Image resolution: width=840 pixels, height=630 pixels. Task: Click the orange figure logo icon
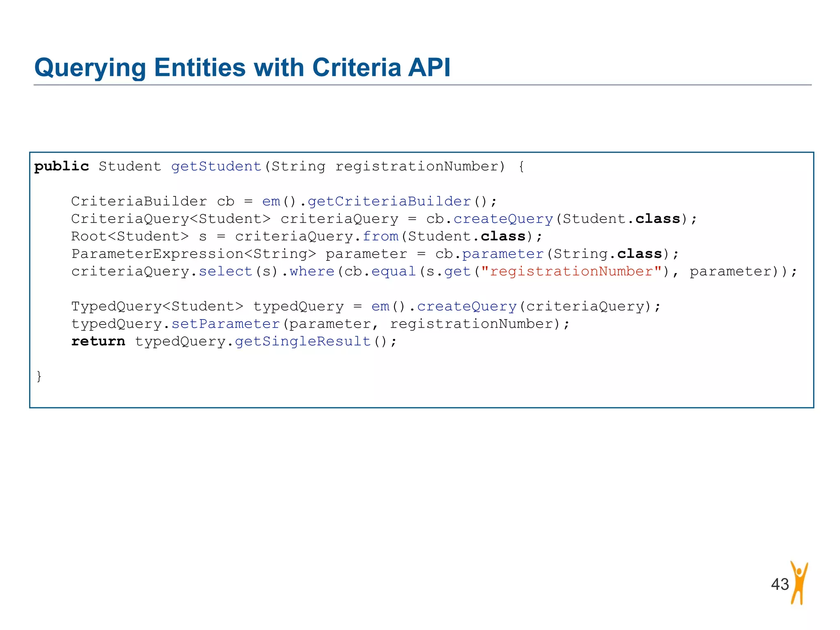pos(799,583)
